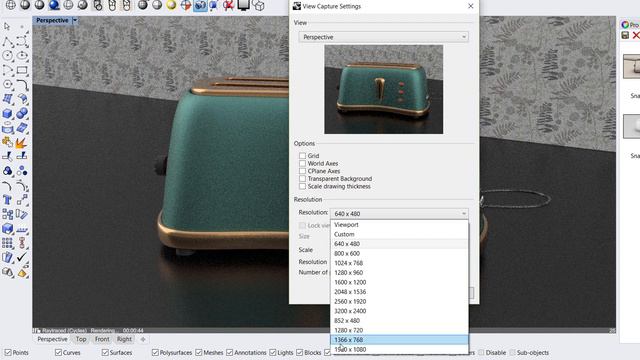Click the highlighted Raytraced display icon
This screenshot has width=640, height=360.
pos(200,5)
